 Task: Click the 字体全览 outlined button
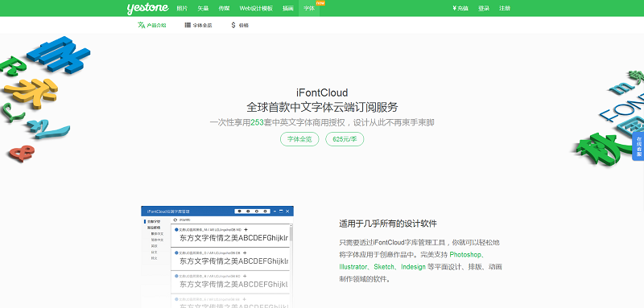(299, 139)
